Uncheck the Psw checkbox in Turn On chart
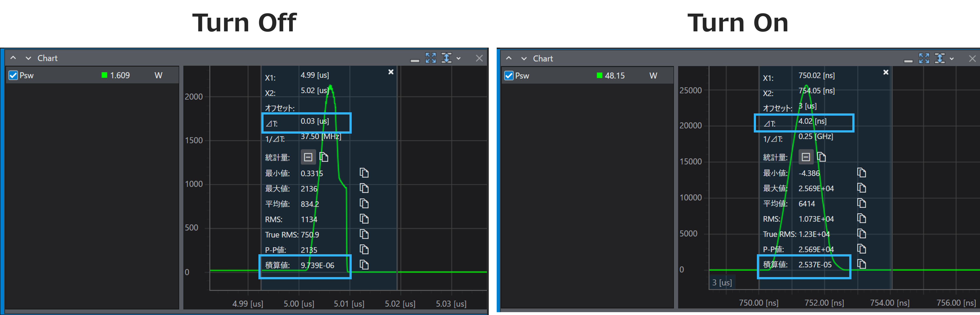 pyautogui.click(x=509, y=76)
